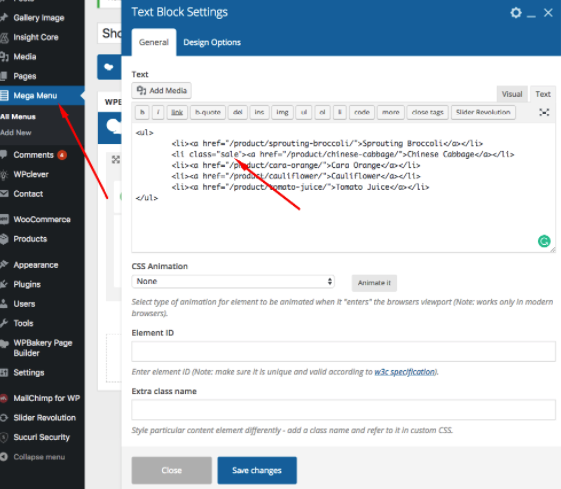Open the CSS Animation dropdown

(x=233, y=281)
